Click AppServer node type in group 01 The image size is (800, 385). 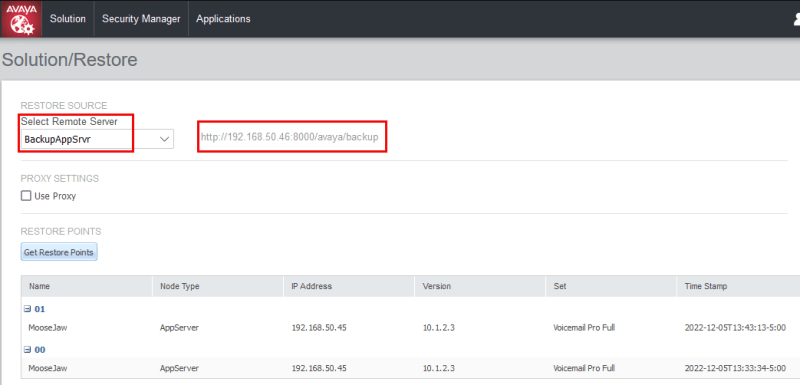(179, 327)
